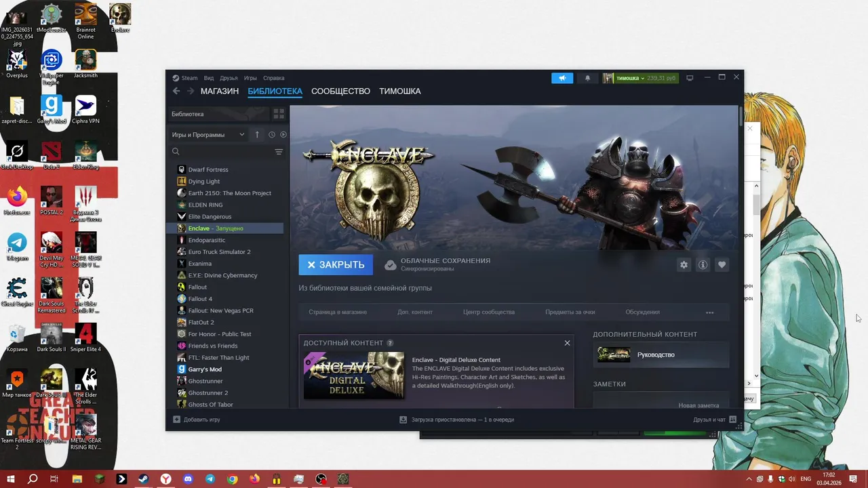The image size is (868, 488).
Task: Open the Друзья menu
Action: pos(229,78)
